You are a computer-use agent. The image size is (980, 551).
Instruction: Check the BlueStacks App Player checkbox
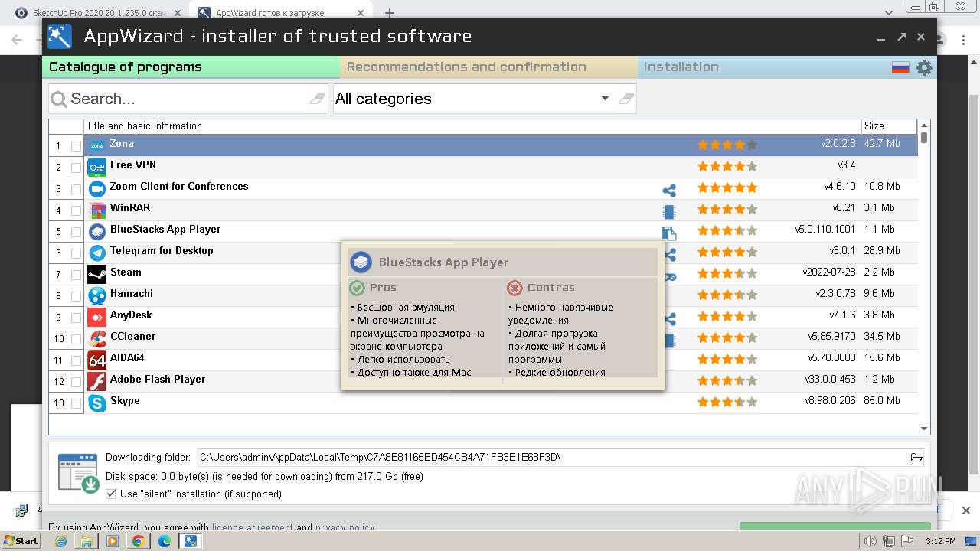[76, 232]
